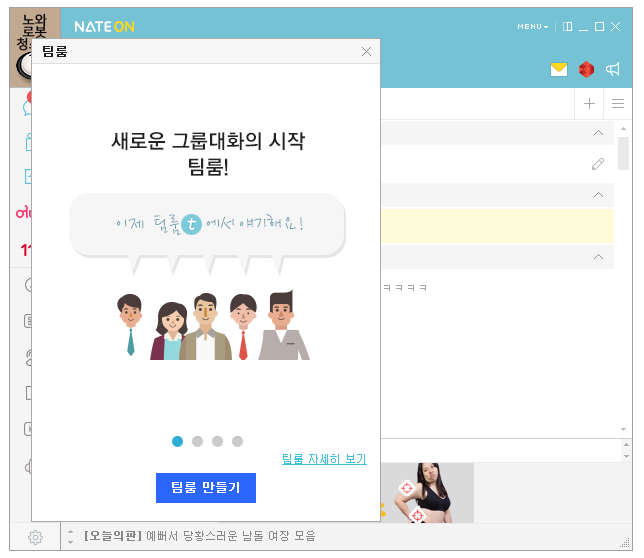
Task: Click the news ticker stepper arrows
Action: 71,537
